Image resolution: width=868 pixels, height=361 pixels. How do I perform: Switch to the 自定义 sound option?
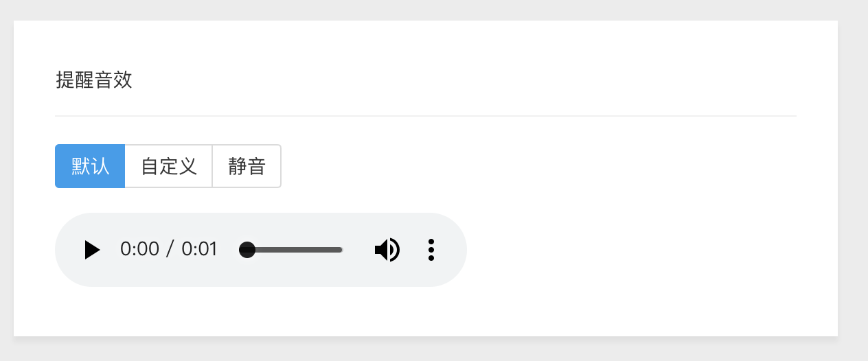coord(169,166)
